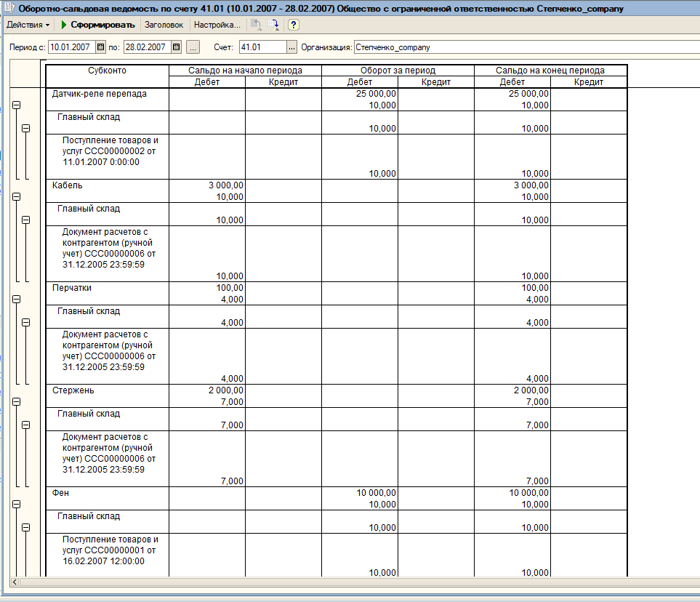Select the Стержень row label
The width and height of the screenshot is (700, 602).
(x=73, y=390)
